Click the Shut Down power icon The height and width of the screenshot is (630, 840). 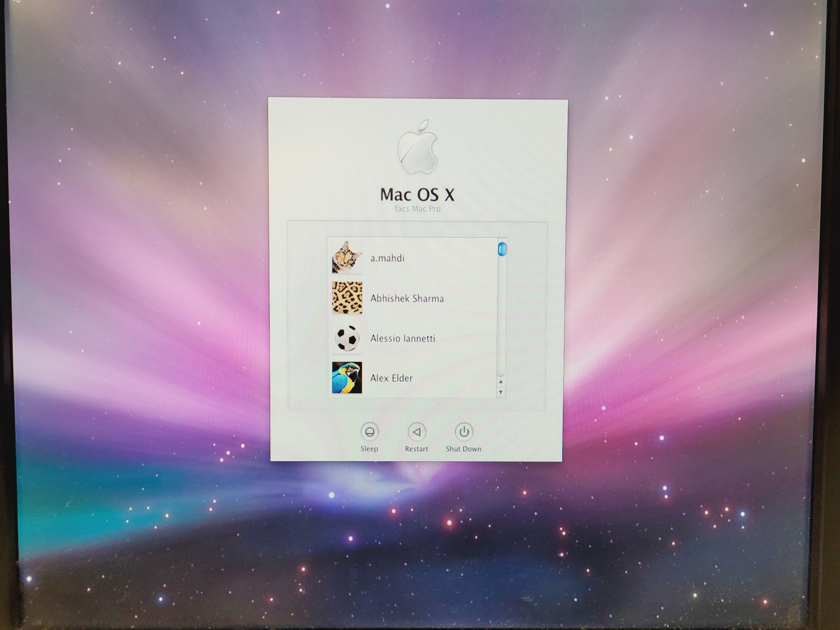click(464, 431)
